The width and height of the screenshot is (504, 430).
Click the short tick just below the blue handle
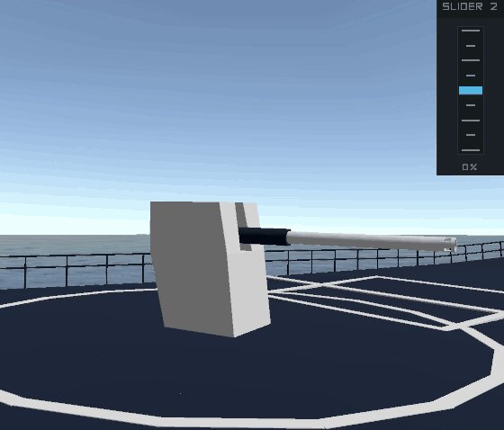tap(471, 105)
